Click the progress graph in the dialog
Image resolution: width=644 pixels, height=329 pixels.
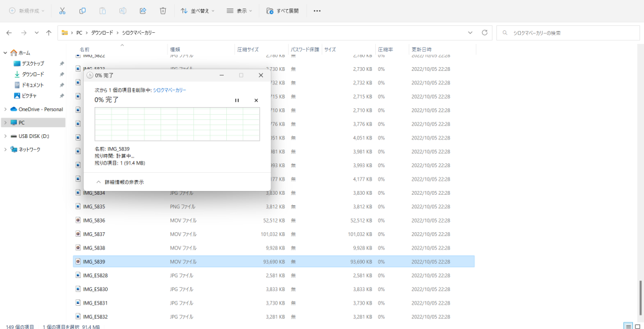pyautogui.click(x=177, y=125)
